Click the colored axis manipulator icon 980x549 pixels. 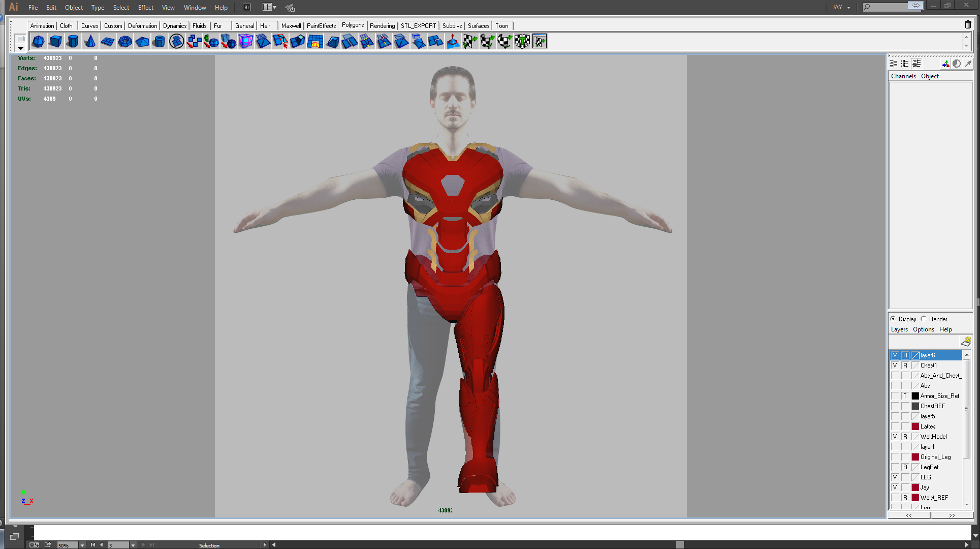(945, 64)
